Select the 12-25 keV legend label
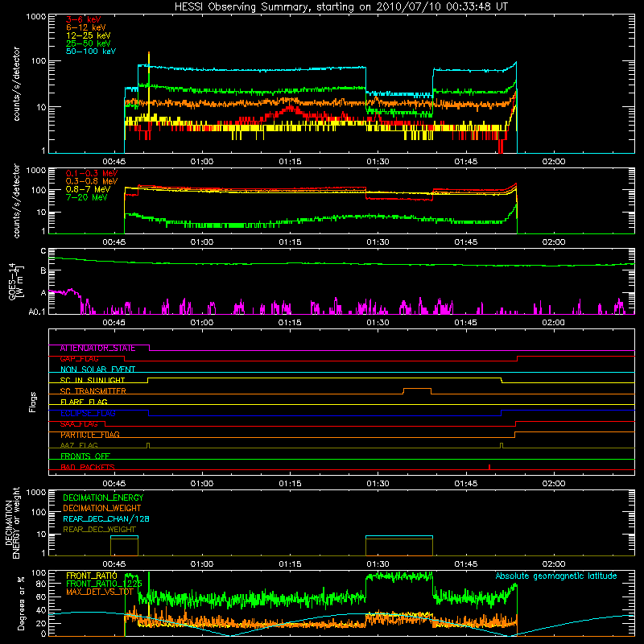 coord(88,35)
